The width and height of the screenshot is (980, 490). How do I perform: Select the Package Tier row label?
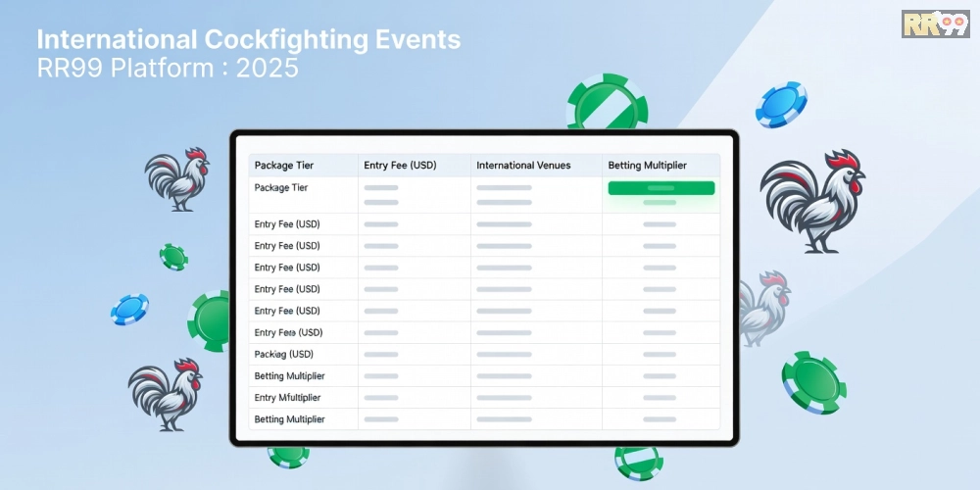(280, 187)
